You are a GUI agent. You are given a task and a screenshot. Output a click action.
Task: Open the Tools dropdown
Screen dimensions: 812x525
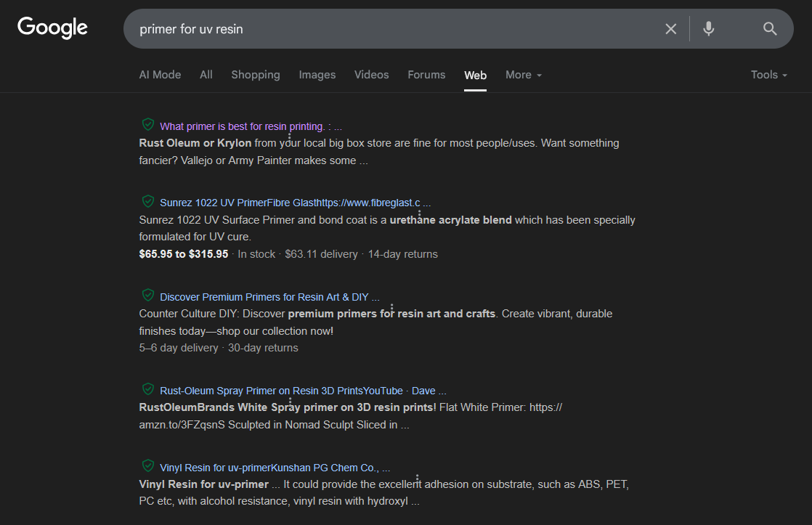[x=768, y=75]
